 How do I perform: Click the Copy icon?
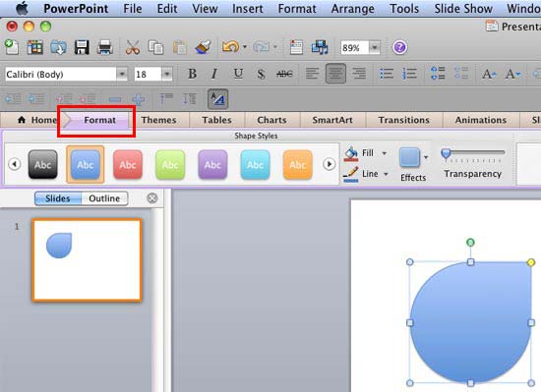pyautogui.click(x=155, y=47)
